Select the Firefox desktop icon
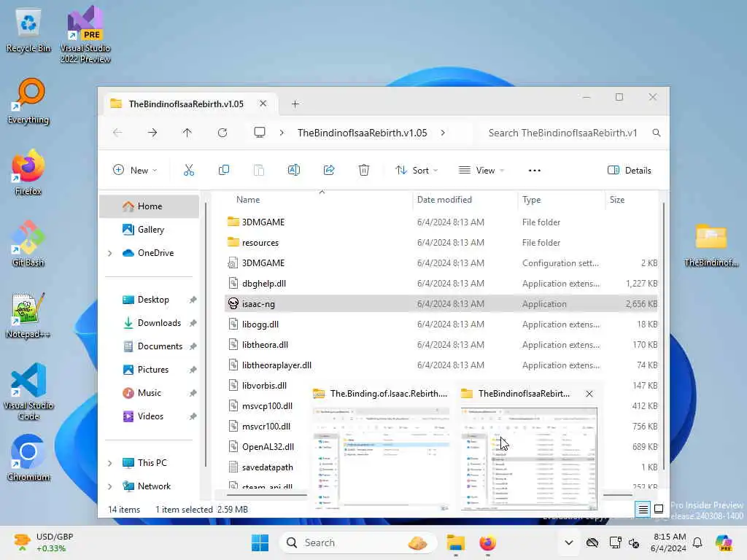 click(x=28, y=172)
